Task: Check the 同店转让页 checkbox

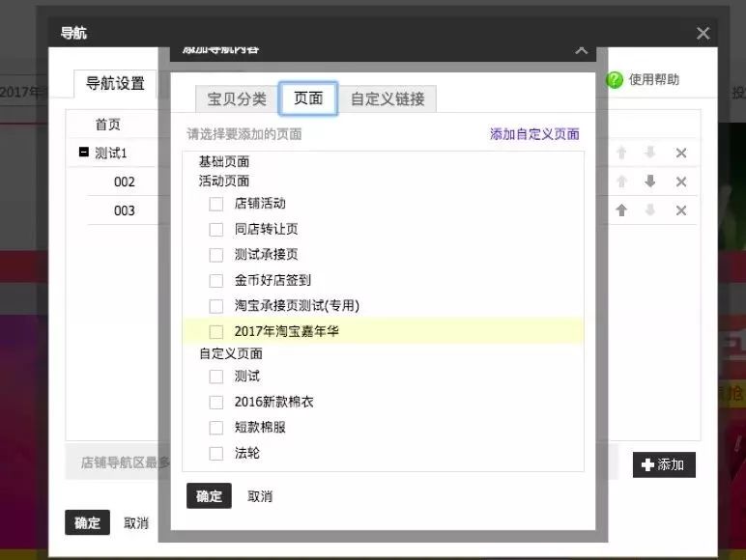Action: pyautogui.click(x=216, y=230)
